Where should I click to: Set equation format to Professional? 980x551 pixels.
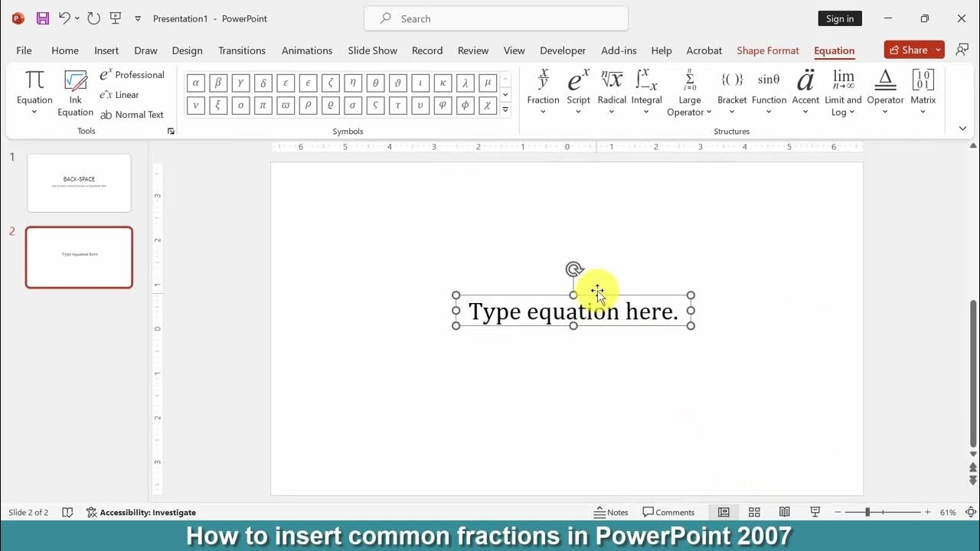coord(132,74)
